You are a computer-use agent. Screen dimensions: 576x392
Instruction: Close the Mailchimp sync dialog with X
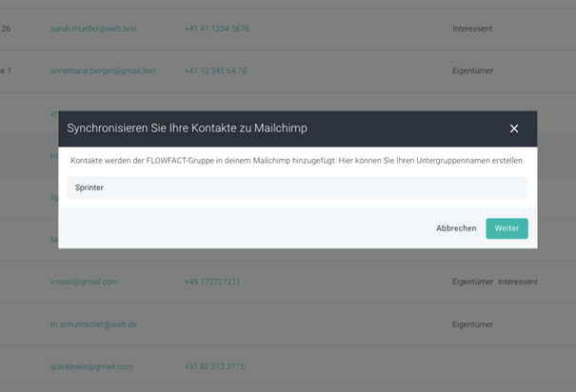coord(514,128)
